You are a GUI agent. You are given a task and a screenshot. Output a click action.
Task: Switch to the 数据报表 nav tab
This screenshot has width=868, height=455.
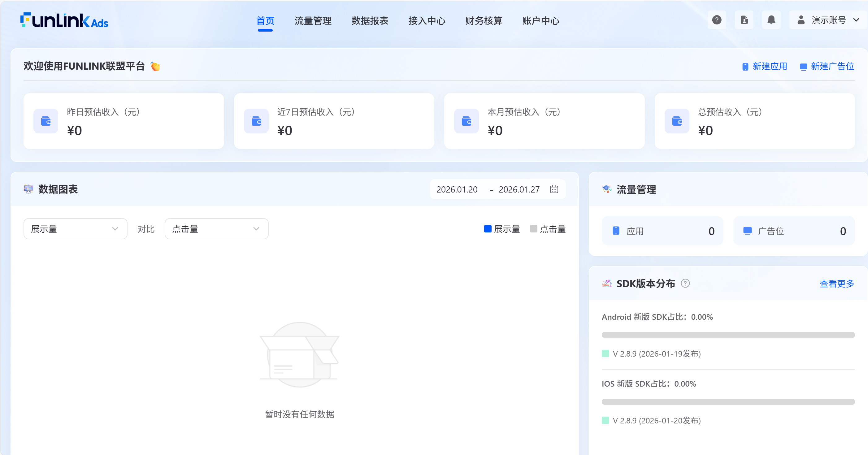pos(370,21)
